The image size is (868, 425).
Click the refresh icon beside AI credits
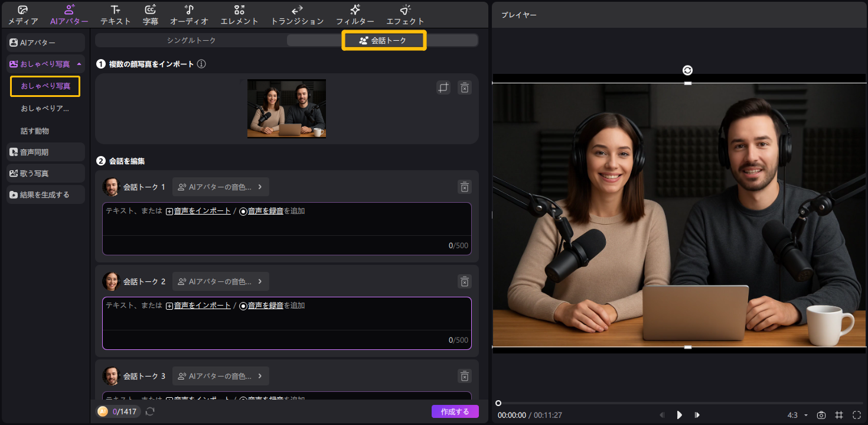[150, 411]
